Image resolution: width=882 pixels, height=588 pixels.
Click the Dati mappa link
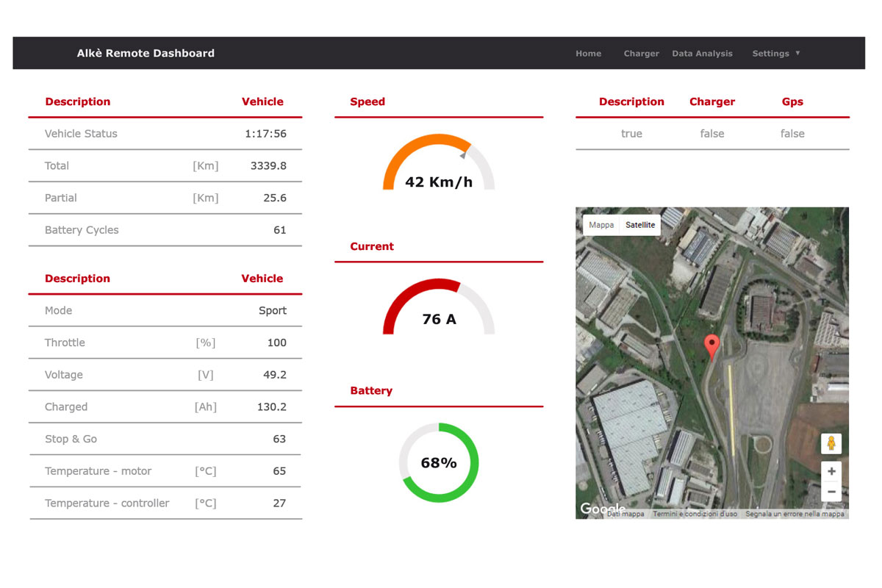(625, 514)
